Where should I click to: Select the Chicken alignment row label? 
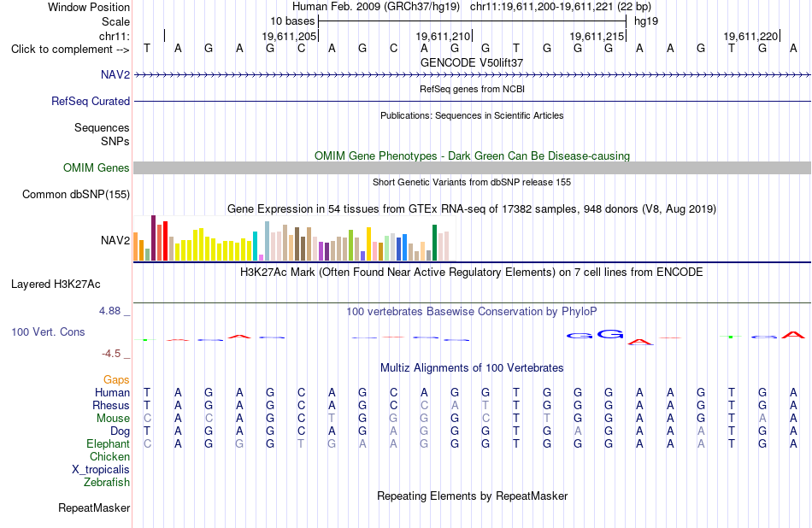point(109,456)
